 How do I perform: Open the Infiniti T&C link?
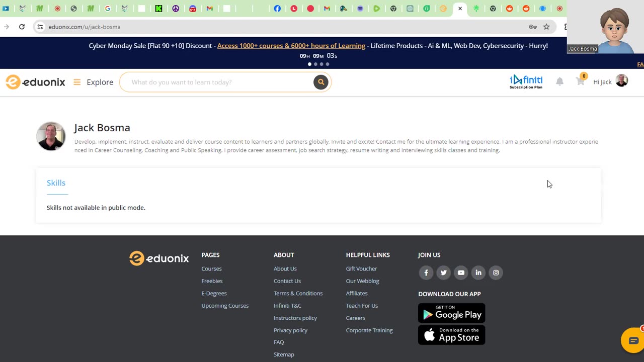coord(287,306)
